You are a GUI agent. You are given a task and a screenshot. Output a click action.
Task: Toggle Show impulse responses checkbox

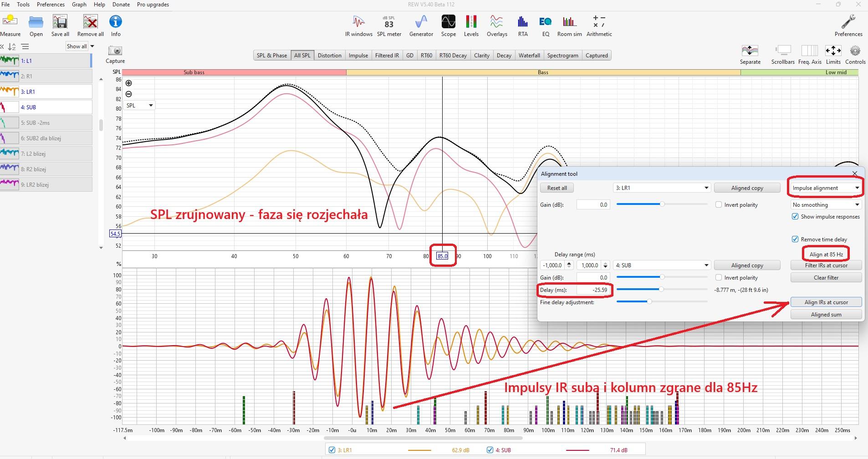(x=795, y=217)
